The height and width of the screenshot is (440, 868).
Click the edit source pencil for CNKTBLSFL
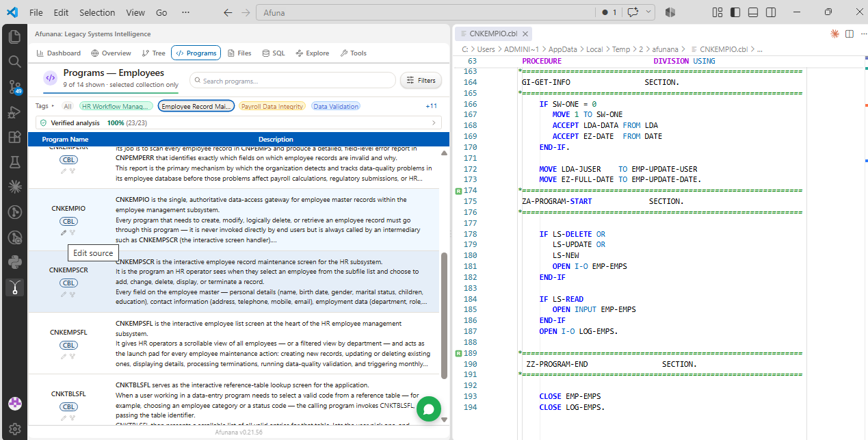click(x=64, y=417)
